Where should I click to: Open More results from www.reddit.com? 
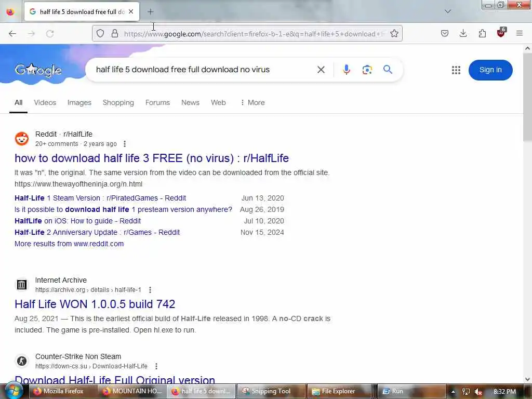coord(69,244)
